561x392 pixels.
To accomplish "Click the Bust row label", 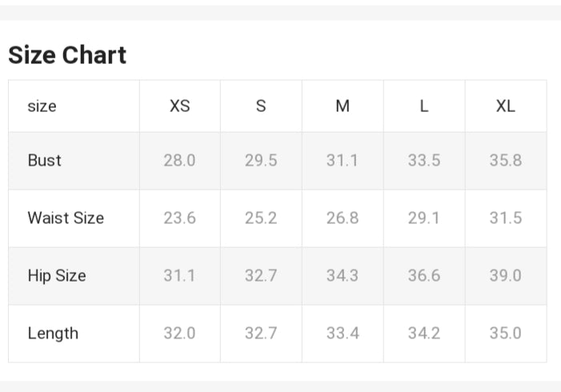I will click(x=45, y=160).
